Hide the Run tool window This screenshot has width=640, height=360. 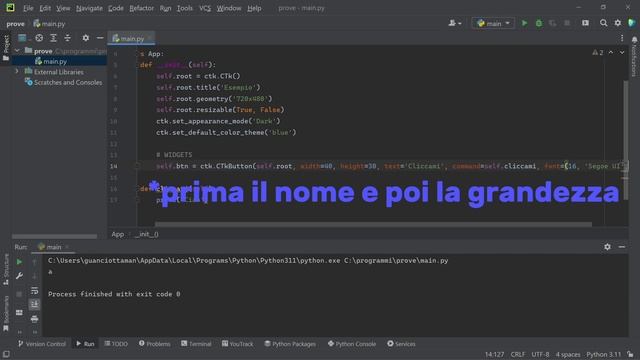tap(622, 247)
